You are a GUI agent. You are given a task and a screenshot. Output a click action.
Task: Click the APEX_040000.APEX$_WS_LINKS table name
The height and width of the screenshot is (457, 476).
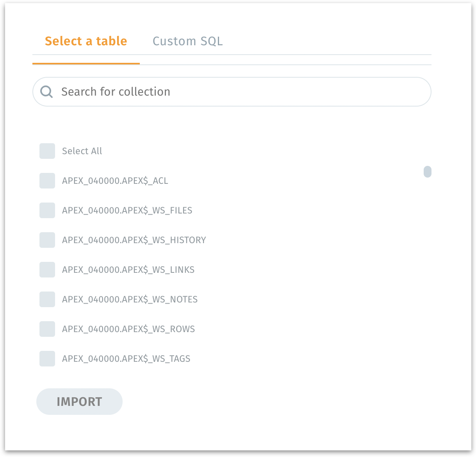(x=128, y=270)
